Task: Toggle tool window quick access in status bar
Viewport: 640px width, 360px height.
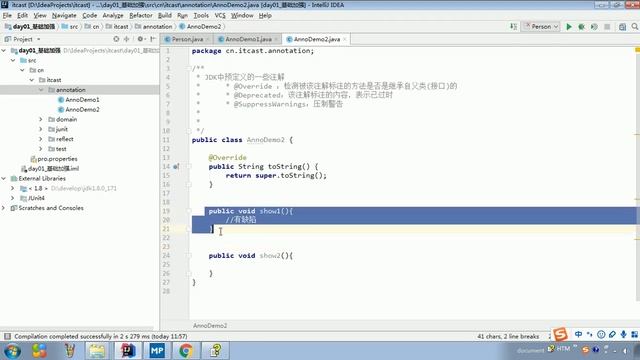Action: (7, 336)
